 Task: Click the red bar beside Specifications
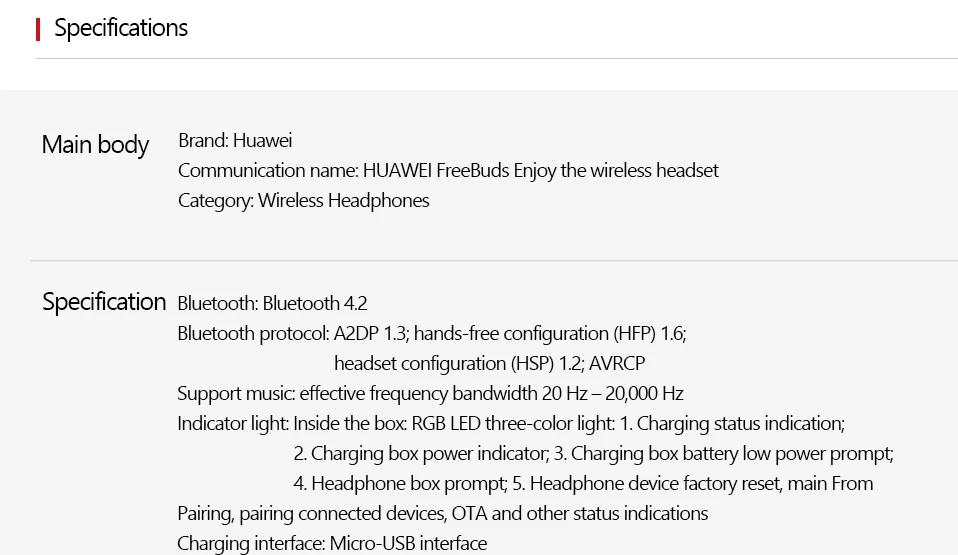pyautogui.click(x=38, y=29)
